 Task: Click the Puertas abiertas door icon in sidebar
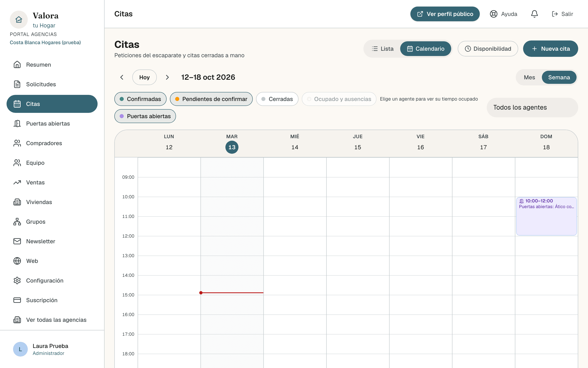click(17, 123)
